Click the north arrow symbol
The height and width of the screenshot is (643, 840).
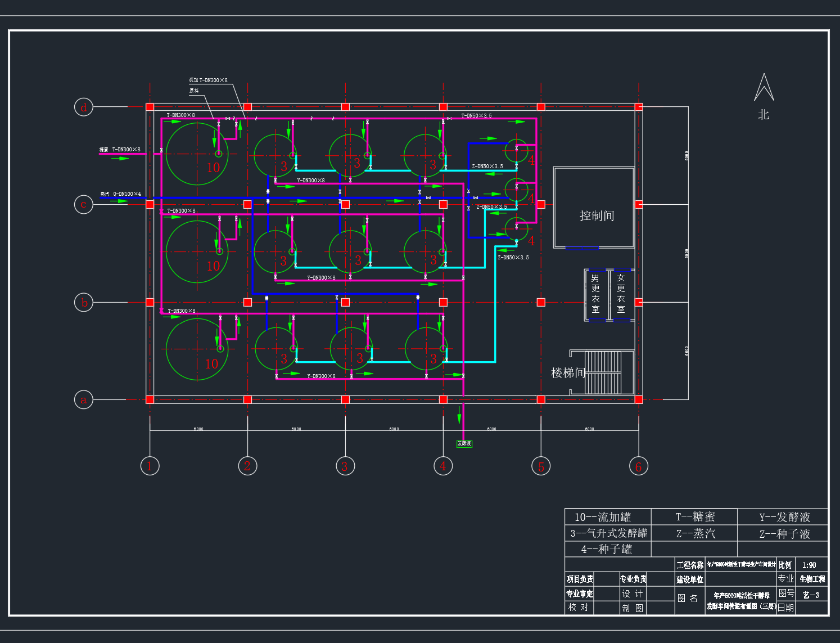point(764,87)
